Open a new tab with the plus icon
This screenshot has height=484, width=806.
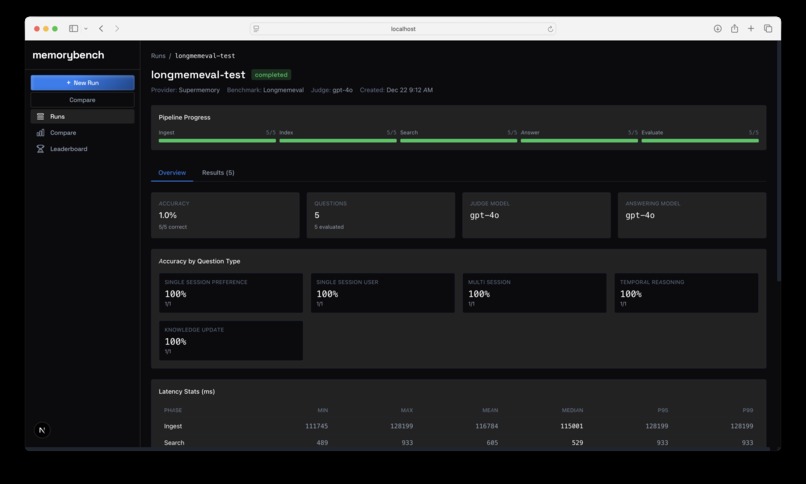pos(751,29)
